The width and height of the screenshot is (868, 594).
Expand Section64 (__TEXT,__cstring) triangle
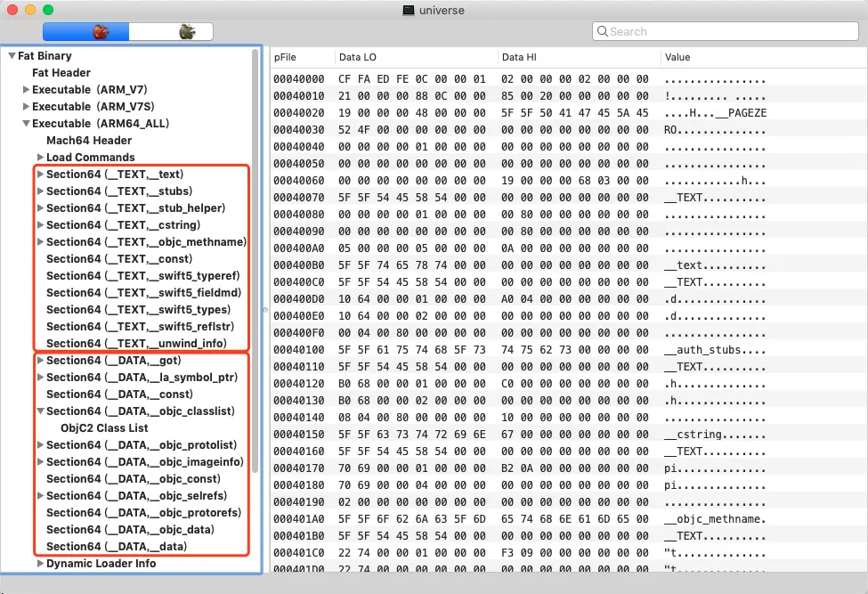pos(40,225)
